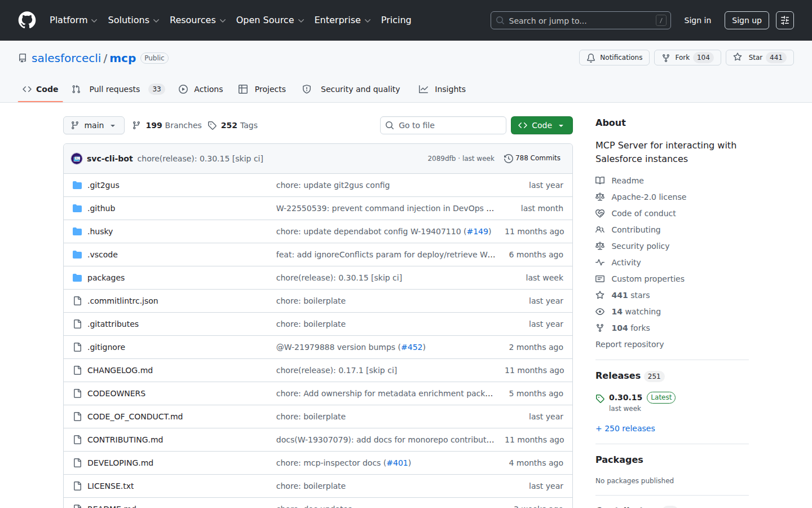Open the green Code dropdown button
This screenshot has width=812, height=508.
click(x=542, y=125)
